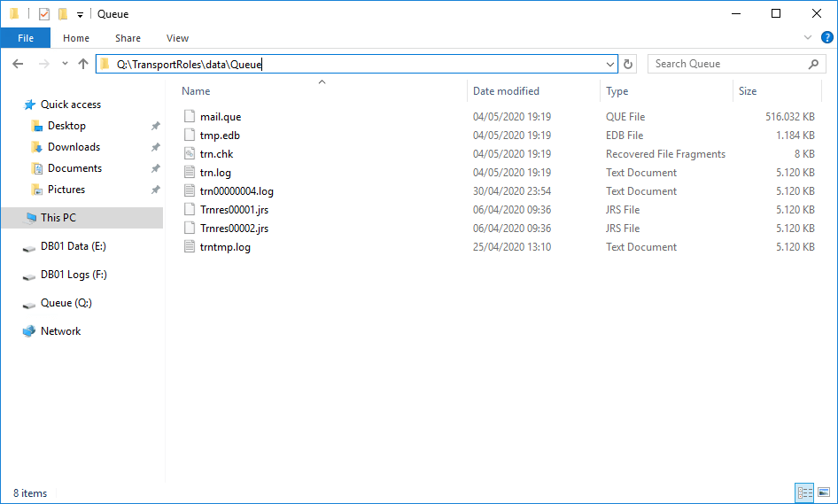Open Pictures in the navigation pane

pyautogui.click(x=66, y=190)
